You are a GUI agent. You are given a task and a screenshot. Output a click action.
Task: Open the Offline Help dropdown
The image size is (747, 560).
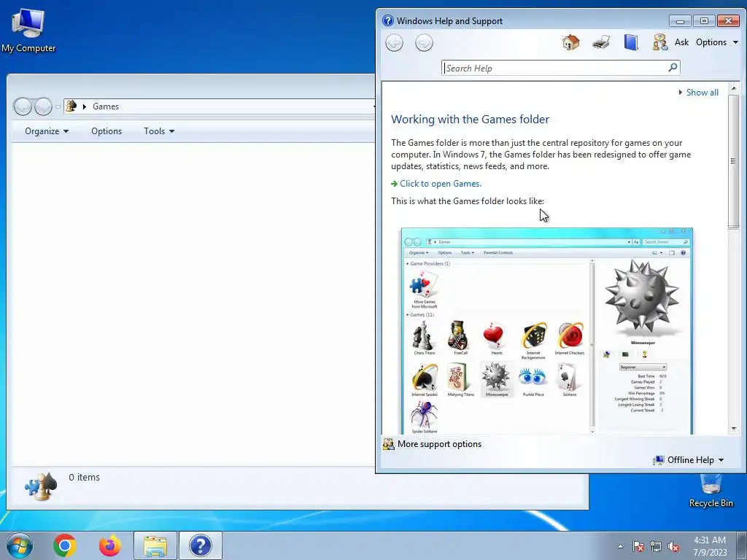tap(695, 460)
